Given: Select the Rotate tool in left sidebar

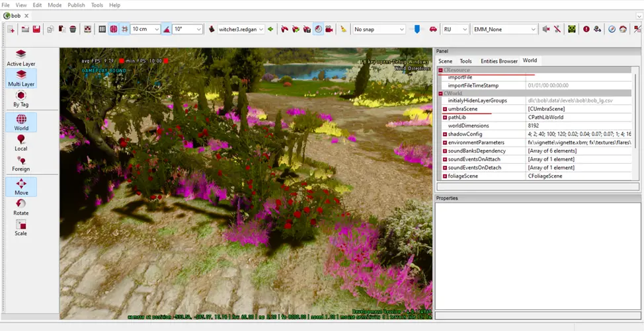Looking at the screenshot, I should click(21, 206).
